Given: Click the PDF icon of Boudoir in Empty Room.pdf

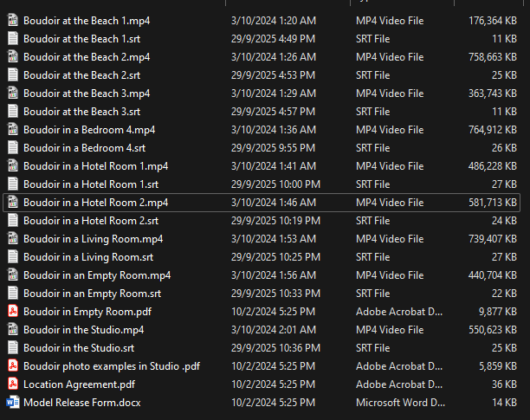Looking at the screenshot, I should point(13,311).
